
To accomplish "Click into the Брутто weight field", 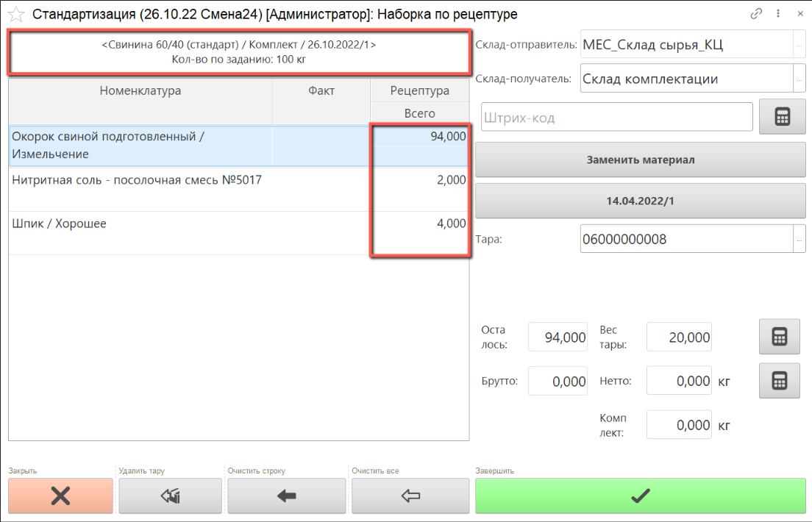I will pyautogui.click(x=558, y=381).
